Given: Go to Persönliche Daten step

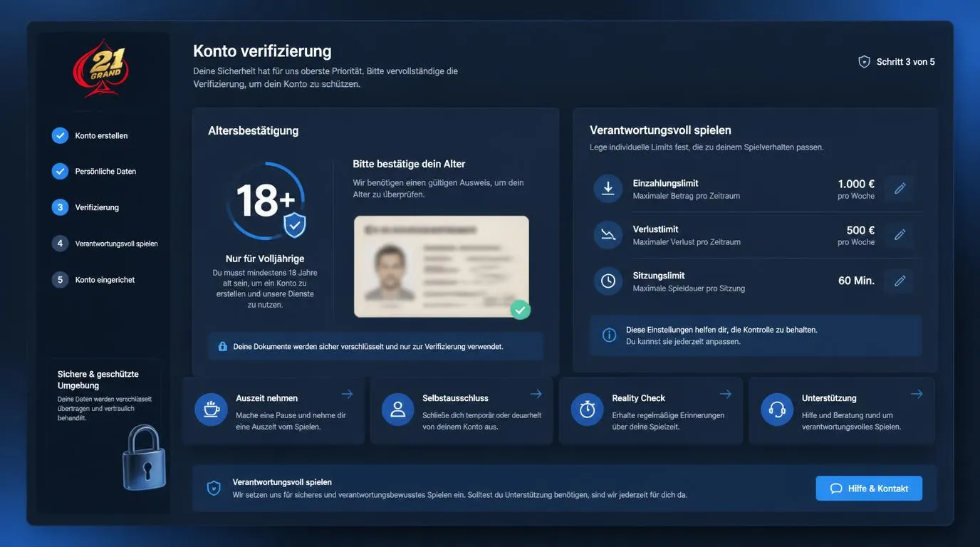Looking at the screenshot, I should (105, 172).
